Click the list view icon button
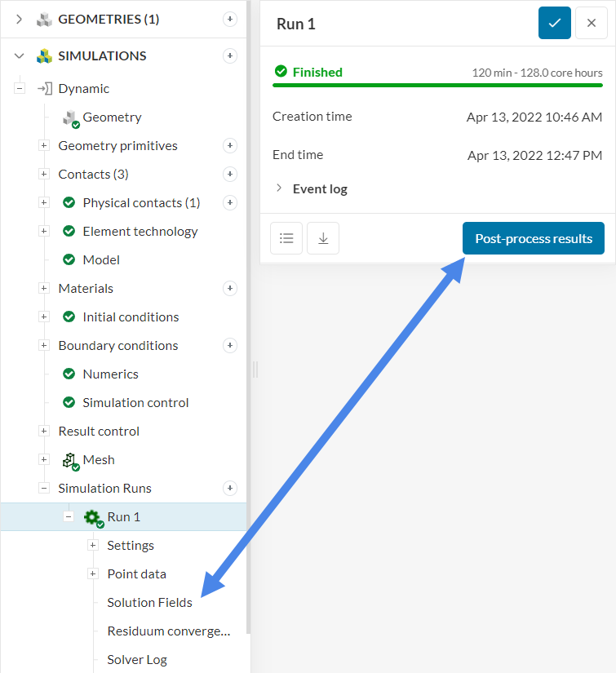The height and width of the screenshot is (673, 616). coord(286,238)
